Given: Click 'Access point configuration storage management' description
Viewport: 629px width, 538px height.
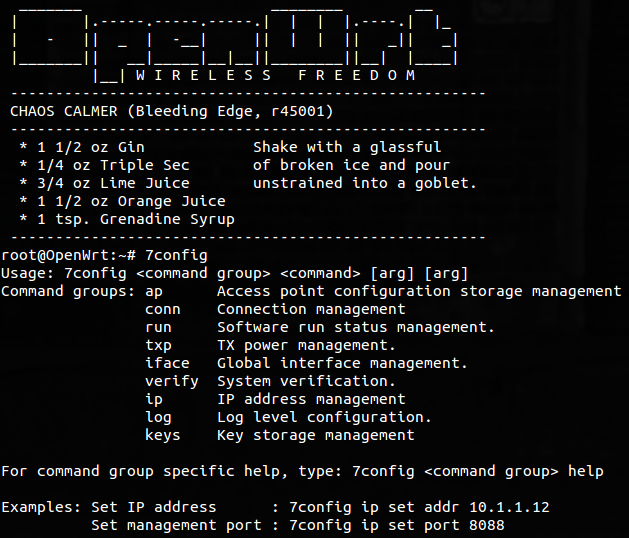Looking at the screenshot, I should tap(419, 292).
